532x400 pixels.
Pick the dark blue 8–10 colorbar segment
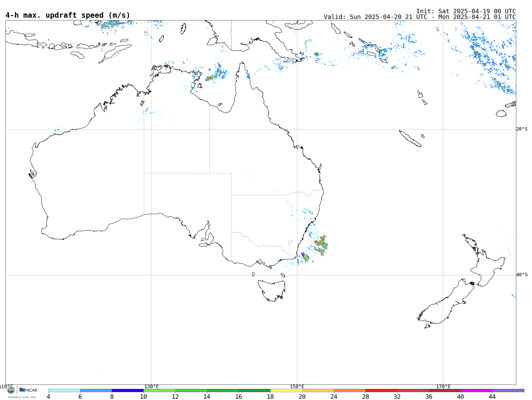(x=128, y=391)
